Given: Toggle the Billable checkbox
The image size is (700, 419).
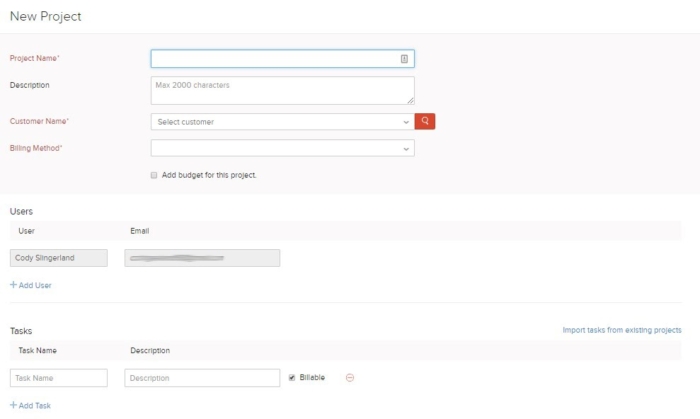Looking at the screenshot, I should (x=292, y=378).
